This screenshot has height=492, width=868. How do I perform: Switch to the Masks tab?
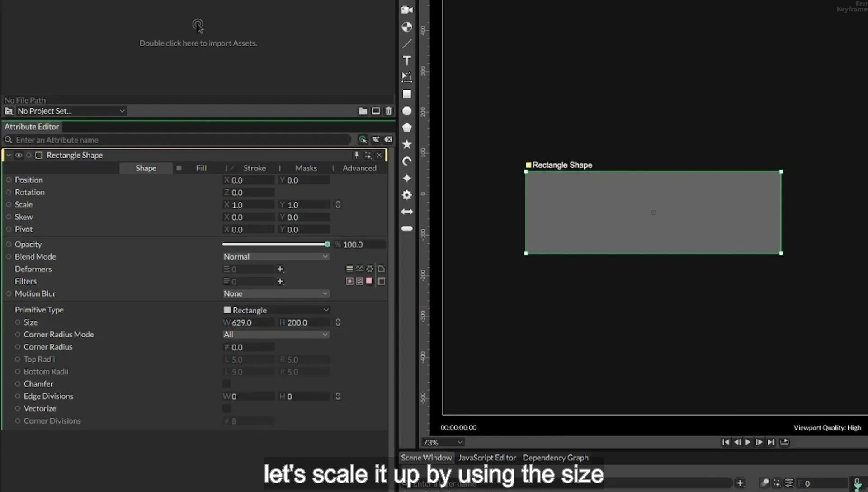pos(306,168)
